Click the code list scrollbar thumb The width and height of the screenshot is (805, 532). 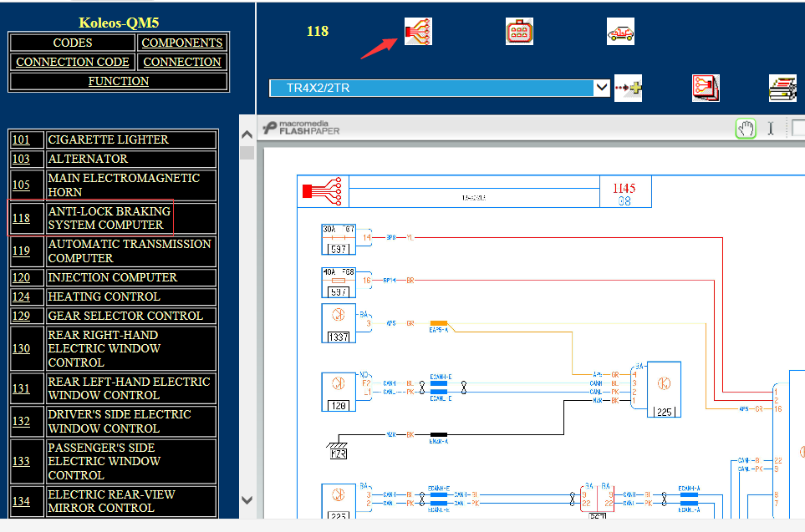247,153
